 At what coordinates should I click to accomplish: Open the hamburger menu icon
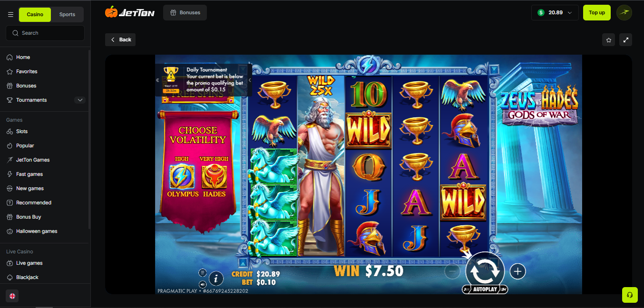(x=10, y=14)
